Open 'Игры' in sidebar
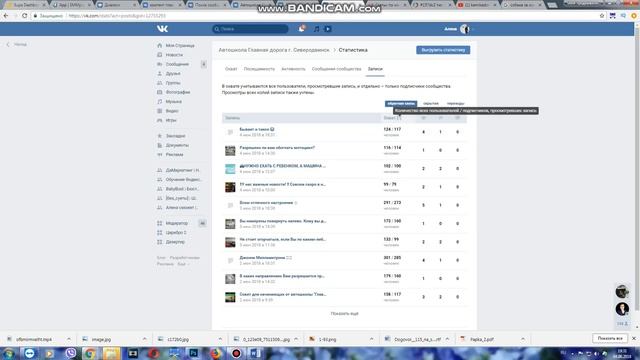 (171, 120)
